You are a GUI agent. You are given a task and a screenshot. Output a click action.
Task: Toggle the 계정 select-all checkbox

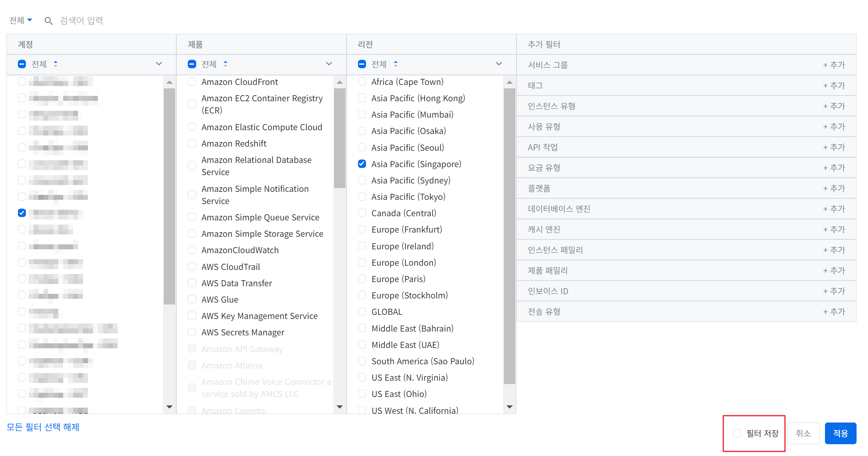(x=22, y=64)
